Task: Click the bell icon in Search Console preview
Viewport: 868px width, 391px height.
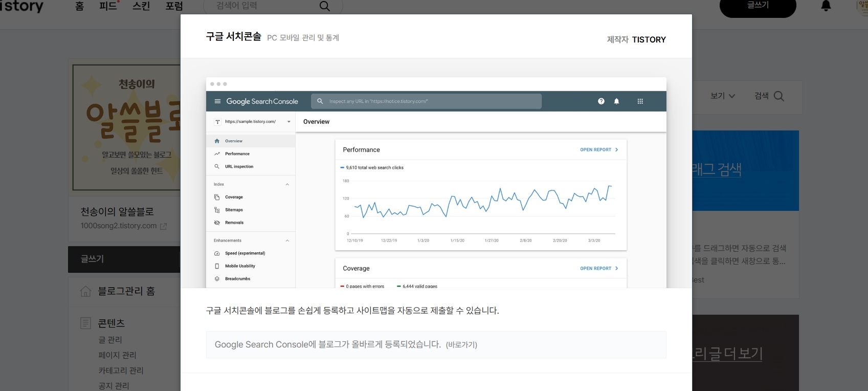Action: pos(616,101)
